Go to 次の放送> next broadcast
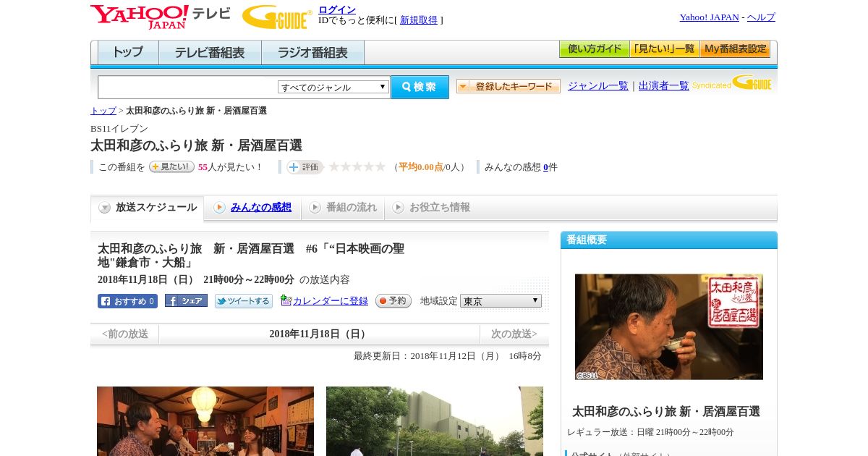Image resolution: width=868 pixels, height=456 pixels. [514, 334]
